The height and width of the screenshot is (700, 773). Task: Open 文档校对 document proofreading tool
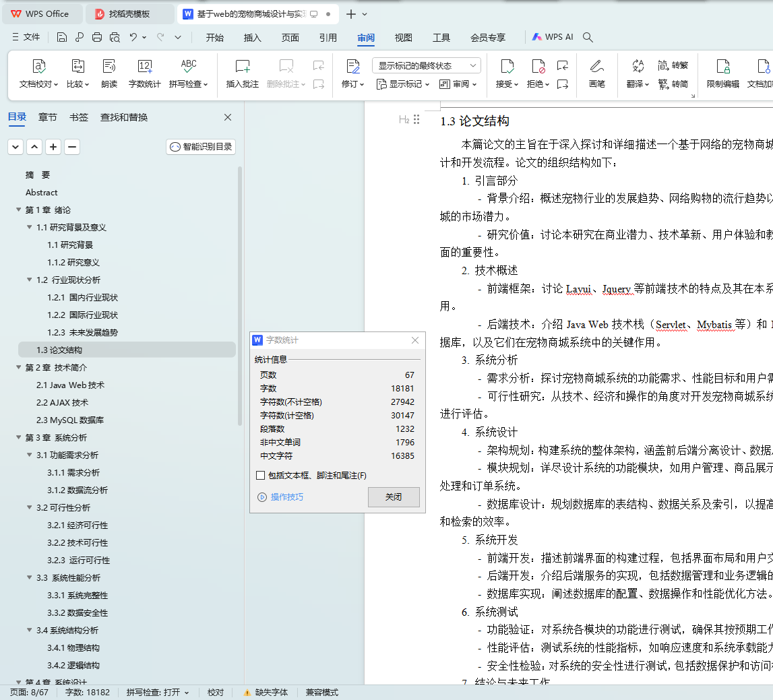click(38, 73)
